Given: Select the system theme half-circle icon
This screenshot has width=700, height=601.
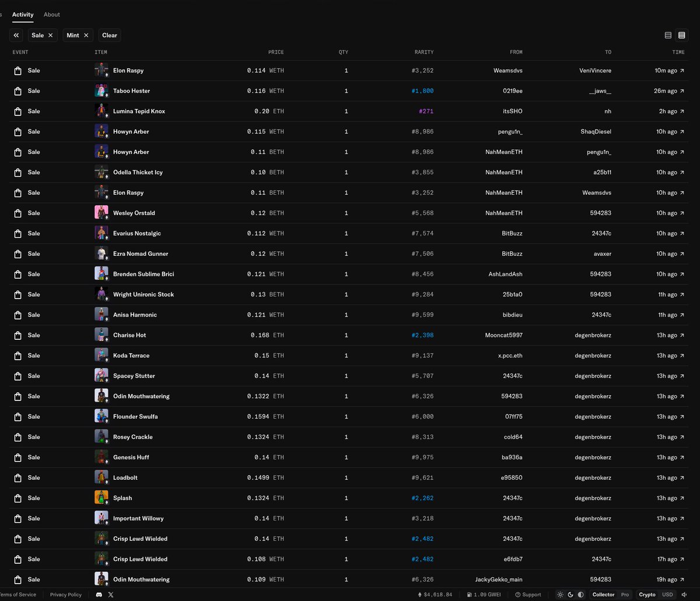Looking at the screenshot, I should coord(580,595).
